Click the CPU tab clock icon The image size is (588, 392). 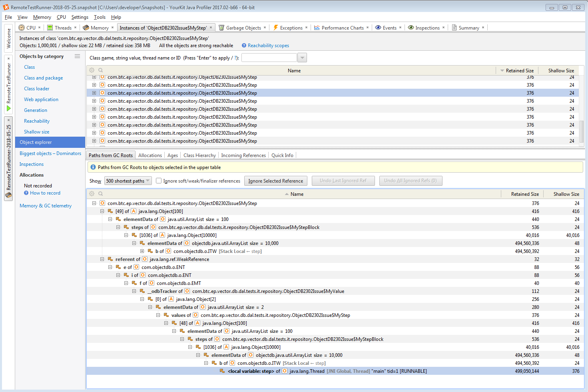[22, 28]
